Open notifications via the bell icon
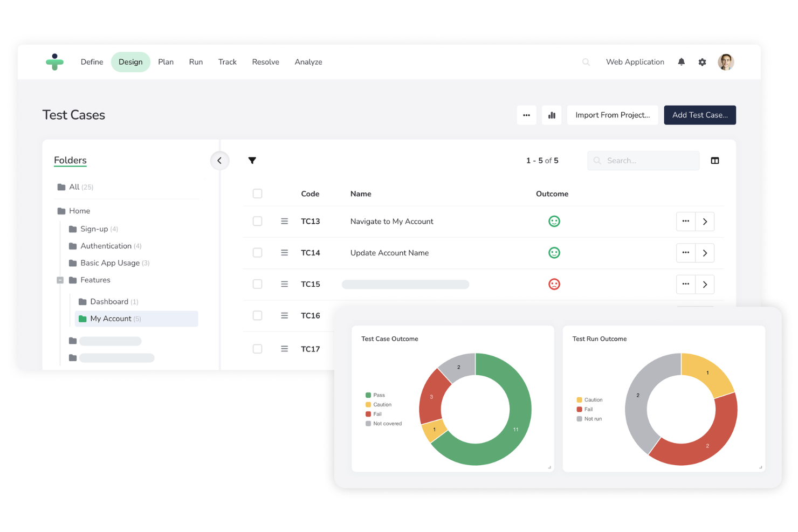This screenshot has width=798, height=532. [681, 61]
